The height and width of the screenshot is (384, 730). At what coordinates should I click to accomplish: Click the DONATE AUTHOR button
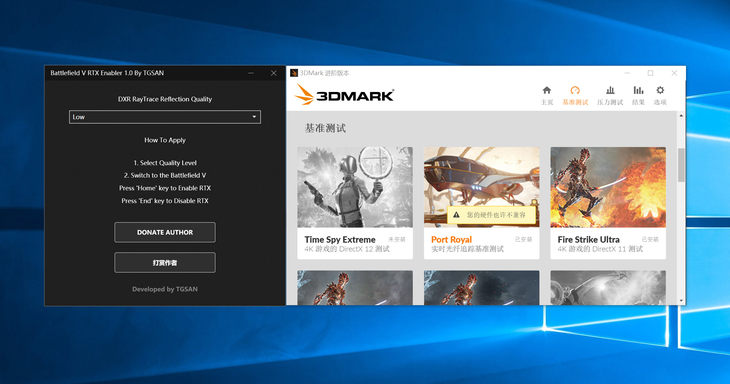[x=165, y=232]
